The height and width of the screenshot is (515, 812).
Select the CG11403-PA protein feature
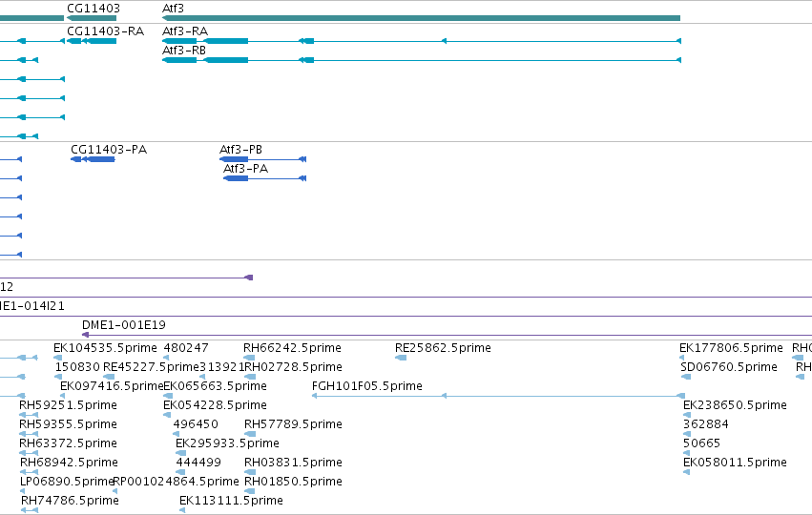pyautogui.click(x=93, y=159)
